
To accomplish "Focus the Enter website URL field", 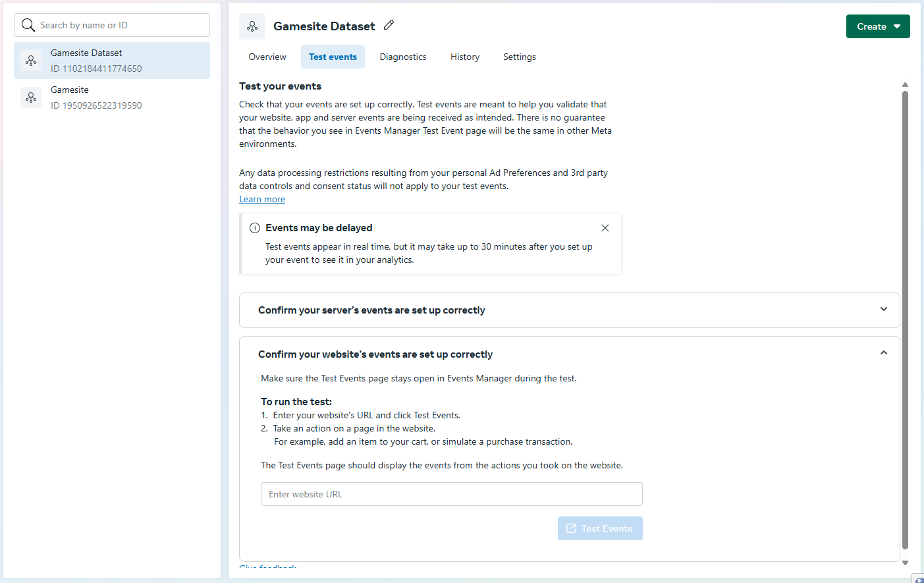I will [x=452, y=494].
